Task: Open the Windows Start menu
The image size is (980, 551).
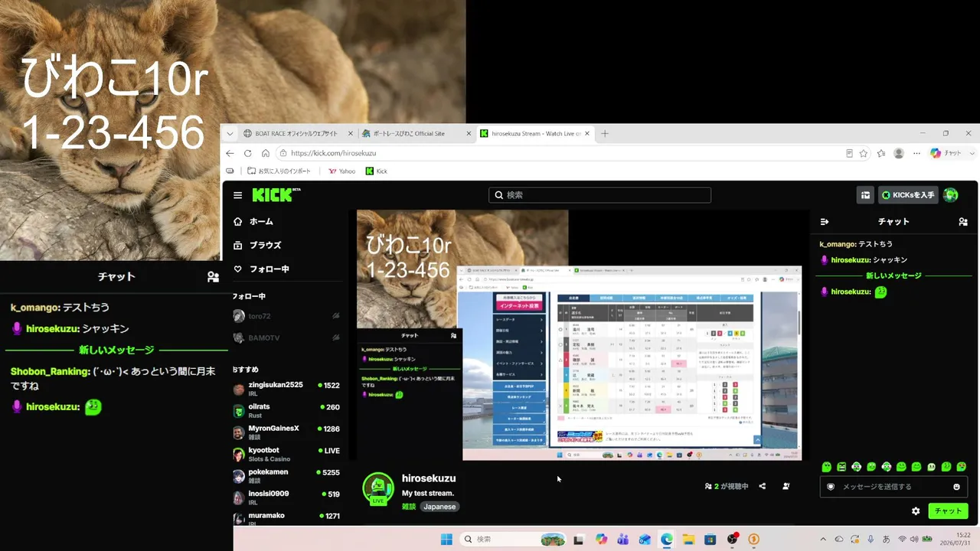Action: 446,540
